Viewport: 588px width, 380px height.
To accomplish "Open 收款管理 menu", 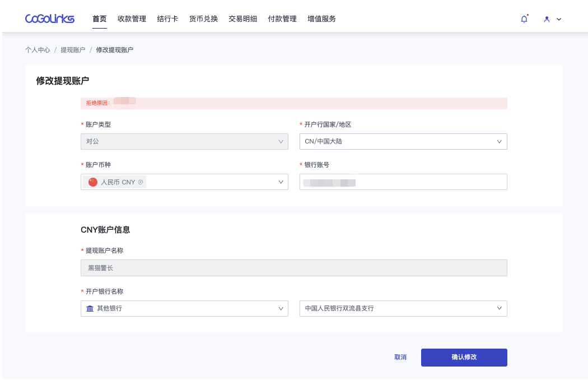I will point(132,19).
